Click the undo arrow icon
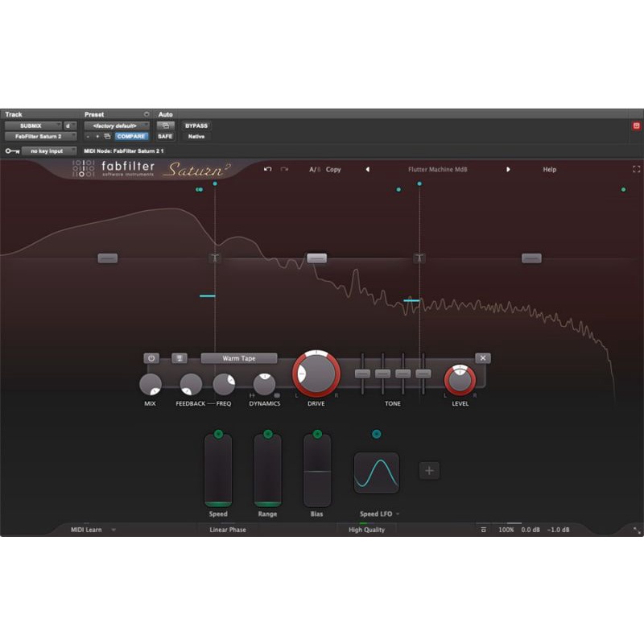 pyautogui.click(x=268, y=170)
